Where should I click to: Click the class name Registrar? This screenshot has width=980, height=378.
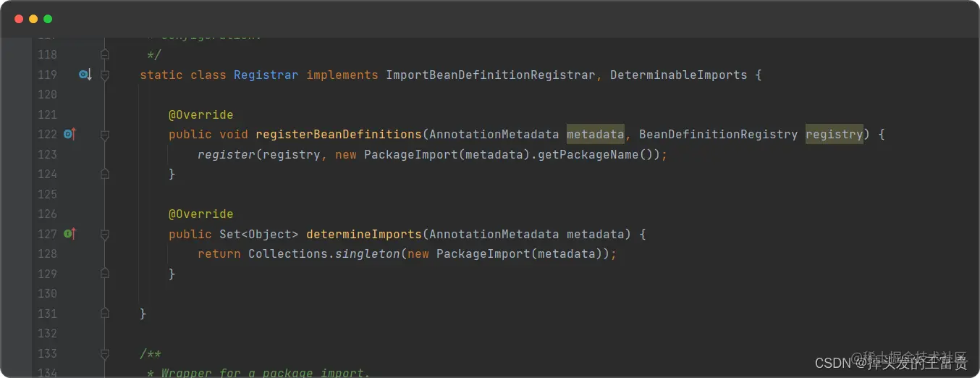266,75
